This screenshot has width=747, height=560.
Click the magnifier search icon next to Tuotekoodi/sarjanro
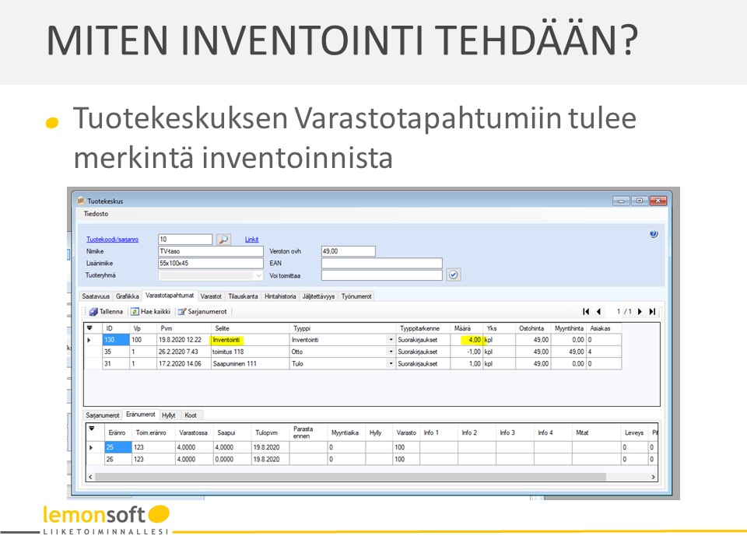pos(225,239)
